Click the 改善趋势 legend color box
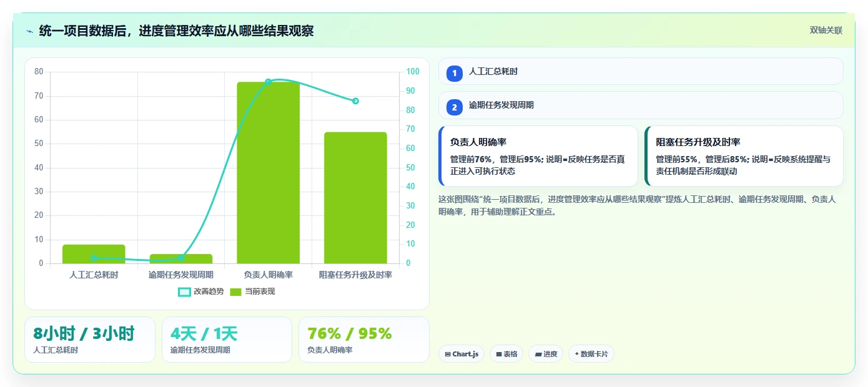Viewport: 868px width, 387px height. pyautogui.click(x=184, y=291)
